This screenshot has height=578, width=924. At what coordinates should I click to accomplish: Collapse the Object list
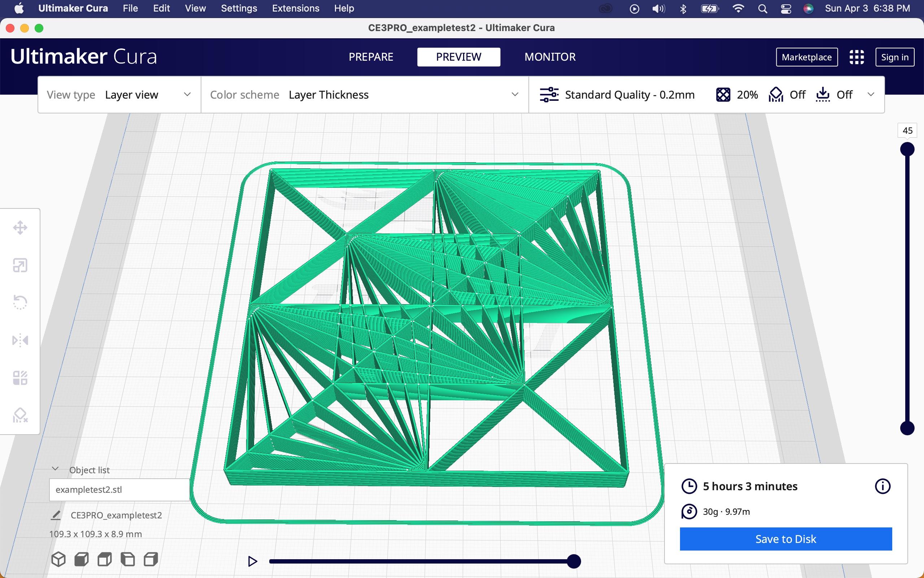click(x=55, y=469)
